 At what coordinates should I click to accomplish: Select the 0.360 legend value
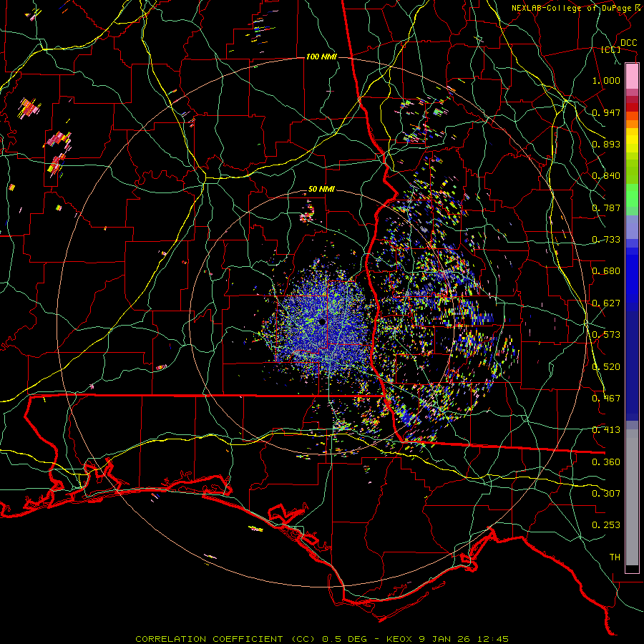pos(606,462)
